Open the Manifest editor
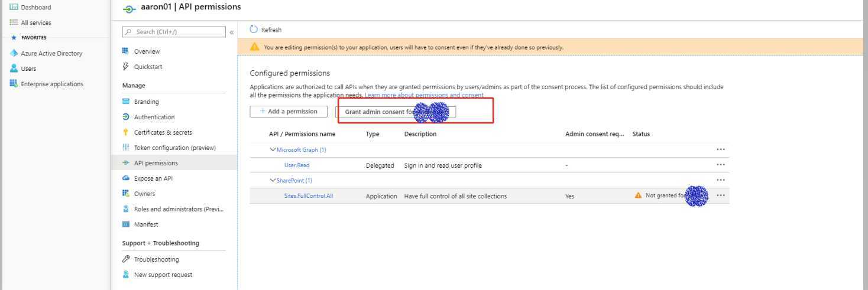 coord(146,224)
